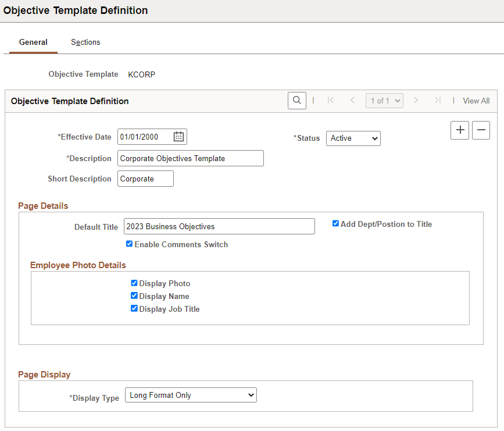Disable the Display Photo checkbox
The image size is (504, 431).
click(x=134, y=283)
